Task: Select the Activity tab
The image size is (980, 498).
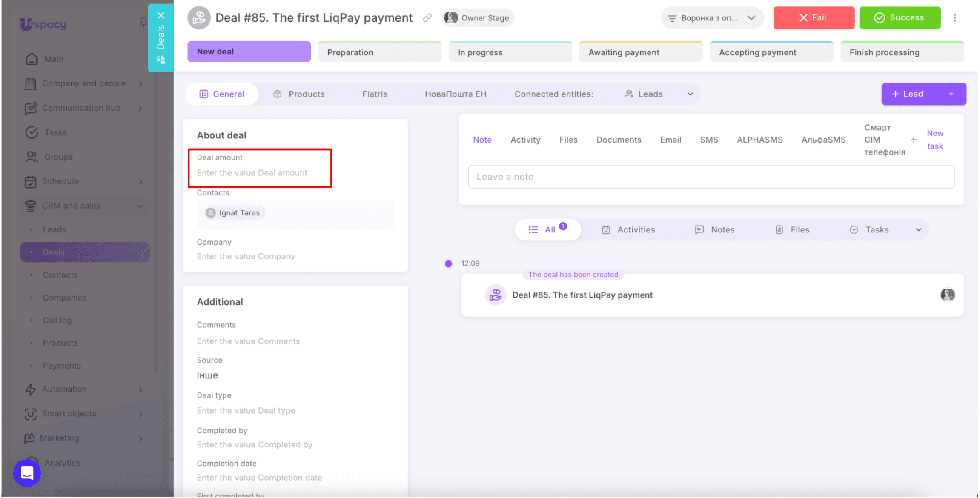Action: [x=525, y=140]
